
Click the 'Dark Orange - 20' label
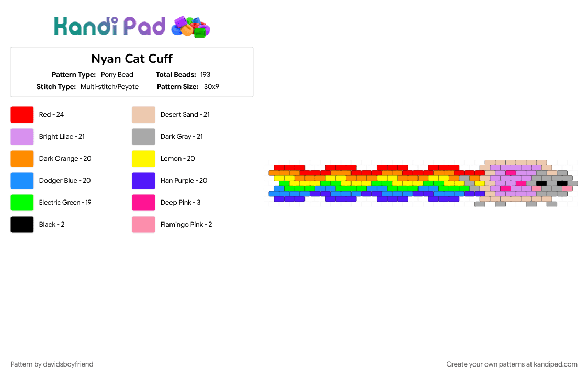pyautogui.click(x=65, y=159)
